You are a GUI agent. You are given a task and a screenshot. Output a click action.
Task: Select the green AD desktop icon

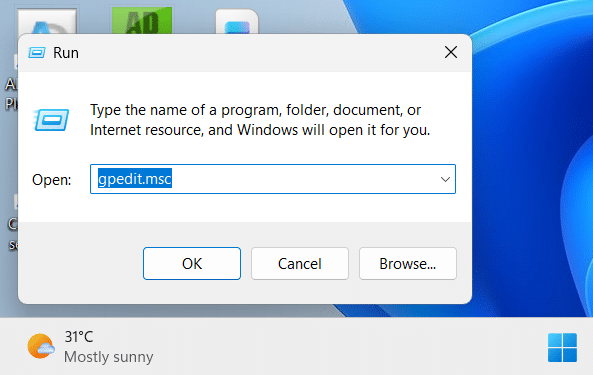coord(142,20)
